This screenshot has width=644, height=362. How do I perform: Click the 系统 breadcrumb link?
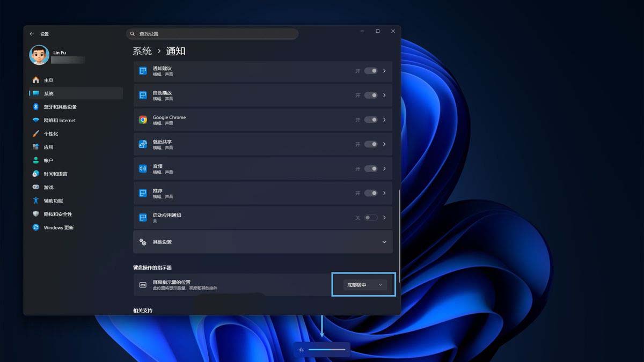pos(142,51)
